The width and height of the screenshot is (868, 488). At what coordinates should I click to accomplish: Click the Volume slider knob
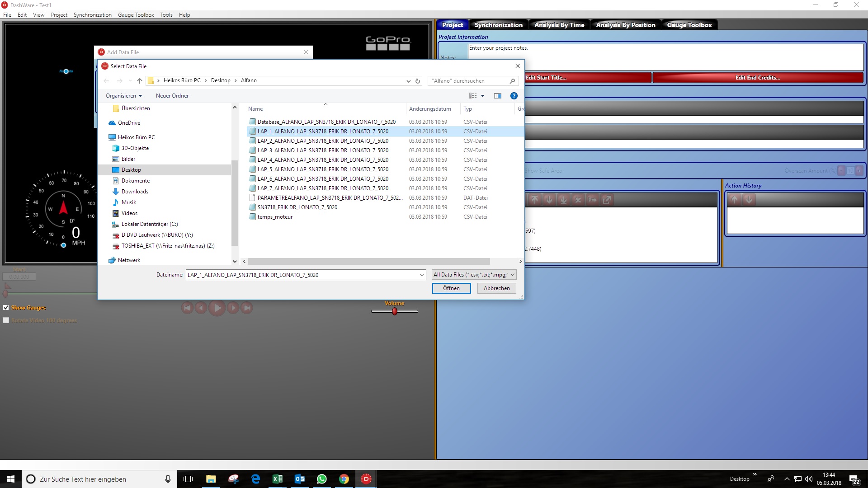pyautogui.click(x=395, y=311)
